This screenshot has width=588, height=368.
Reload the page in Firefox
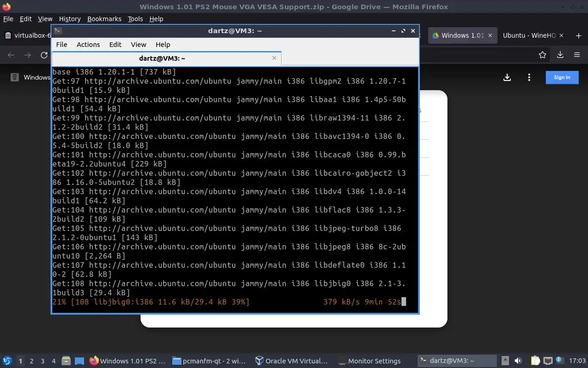(x=44, y=55)
